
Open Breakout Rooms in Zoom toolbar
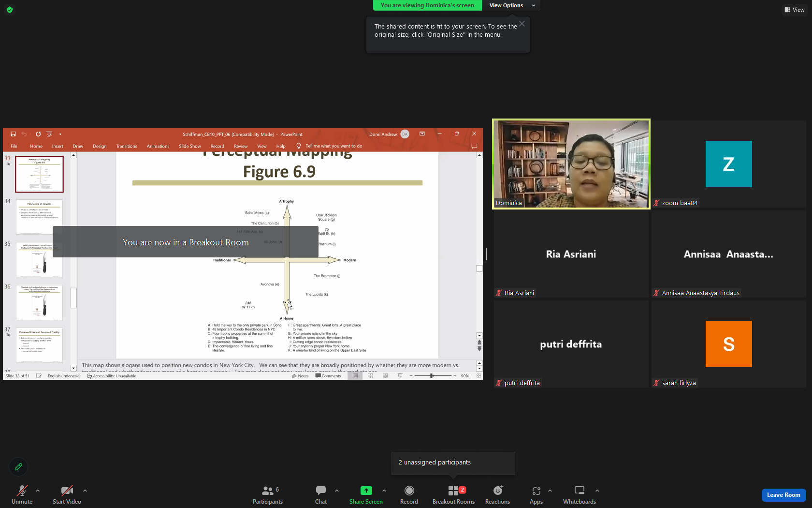[453, 494]
